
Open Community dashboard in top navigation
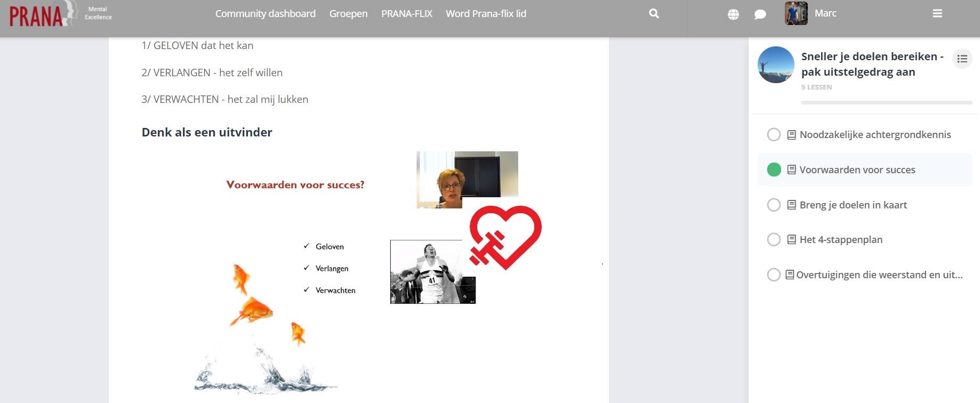point(265,14)
